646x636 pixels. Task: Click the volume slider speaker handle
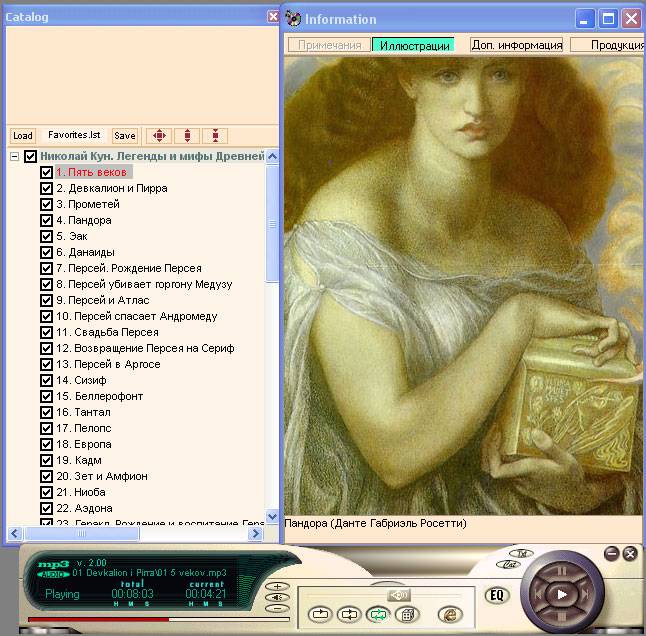coord(398,595)
